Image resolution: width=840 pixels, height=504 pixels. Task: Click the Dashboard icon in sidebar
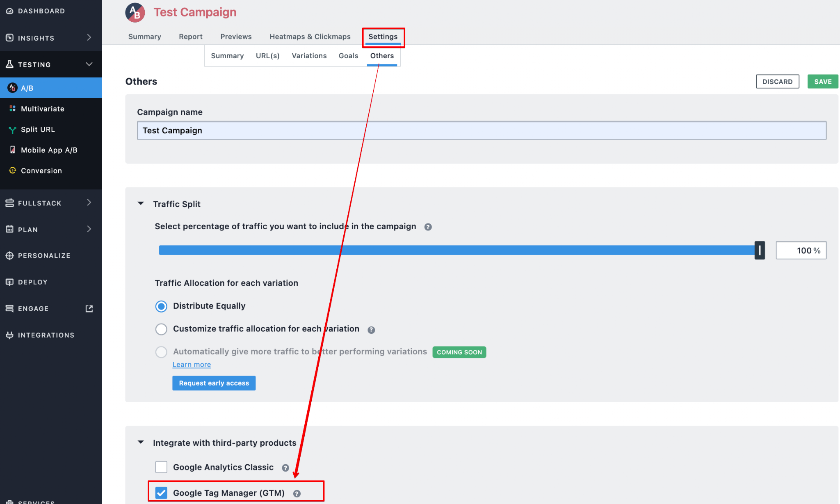pos(9,11)
